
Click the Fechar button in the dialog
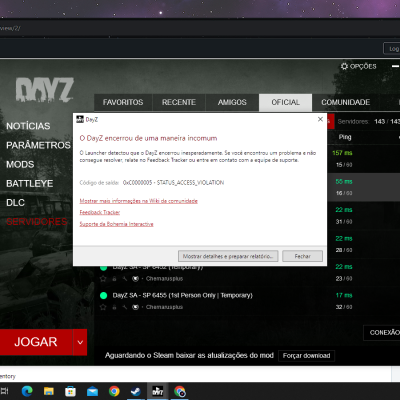tap(302, 256)
